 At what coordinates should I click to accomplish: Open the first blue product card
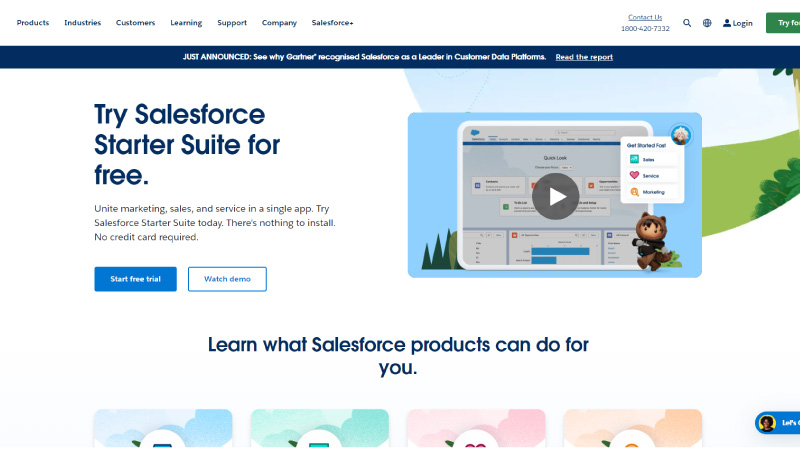163,429
